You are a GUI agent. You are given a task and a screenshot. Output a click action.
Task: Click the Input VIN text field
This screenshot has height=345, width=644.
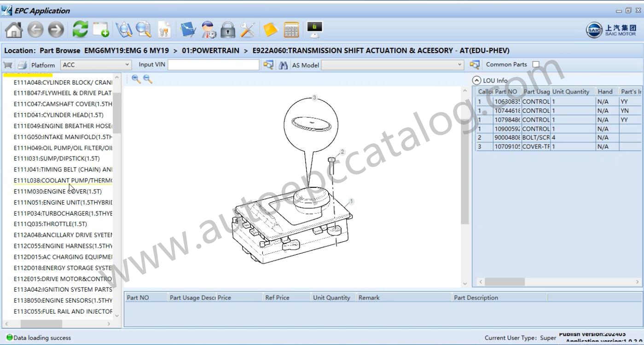[x=214, y=65]
